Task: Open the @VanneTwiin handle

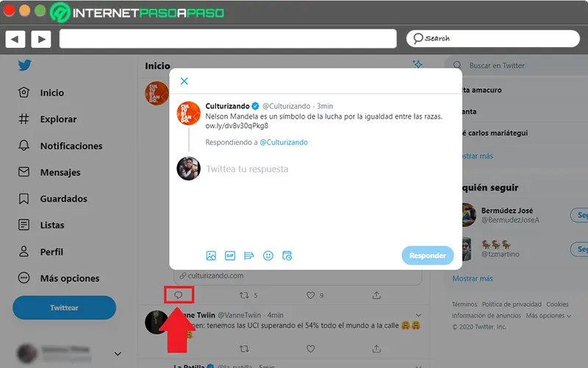Action: (240, 315)
